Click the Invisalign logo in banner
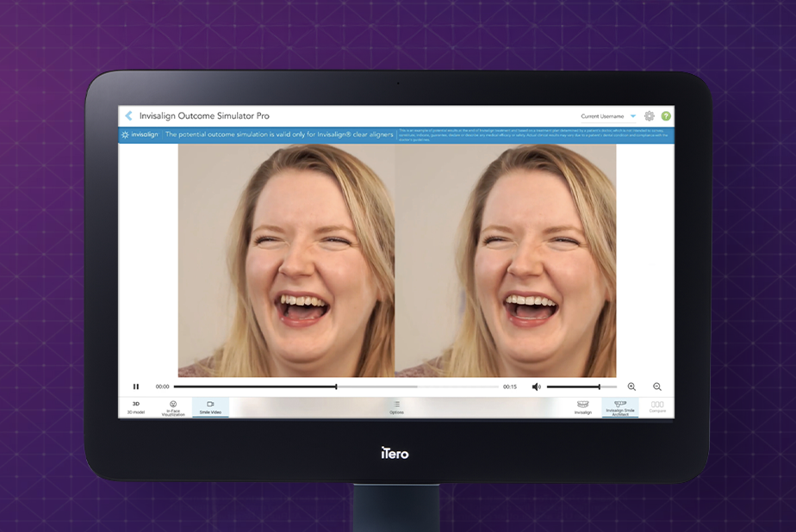The width and height of the screenshot is (796, 532). click(140, 135)
